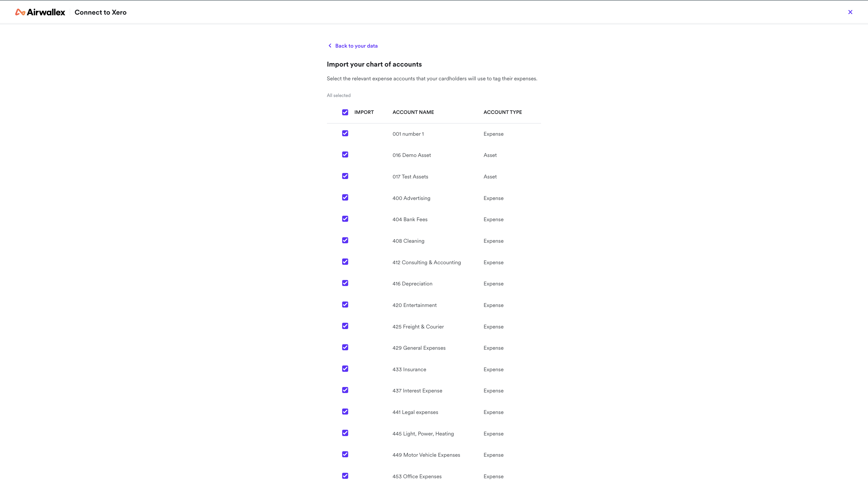Click the '400 Advertising' account name

(x=411, y=198)
